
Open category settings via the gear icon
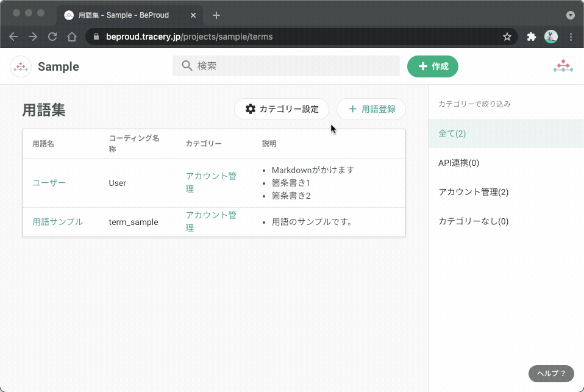[250, 109]
